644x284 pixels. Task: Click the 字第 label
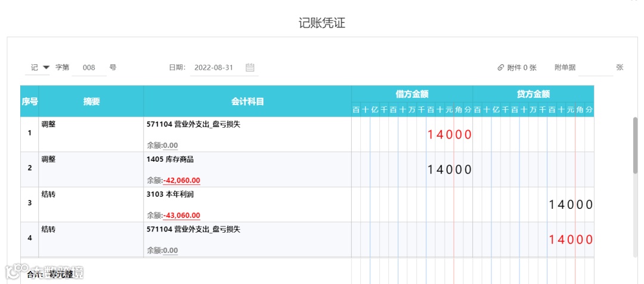63,67
